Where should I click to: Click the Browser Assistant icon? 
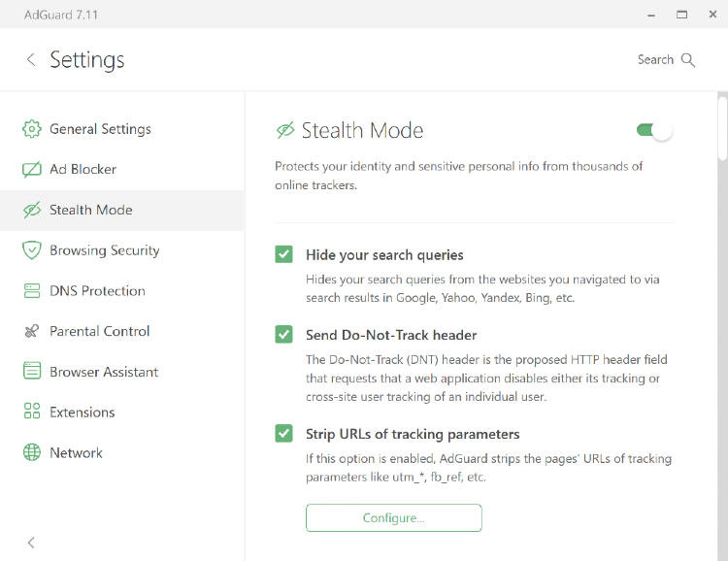[32, 372]
